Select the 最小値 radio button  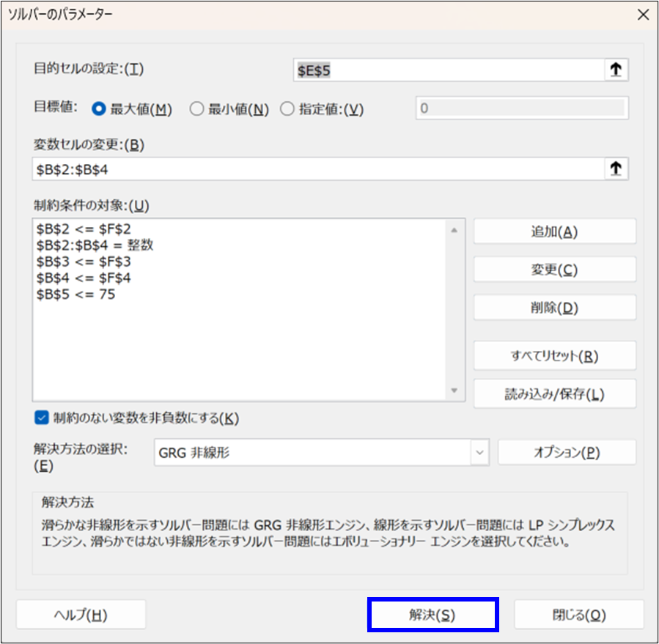pos(196,109)
